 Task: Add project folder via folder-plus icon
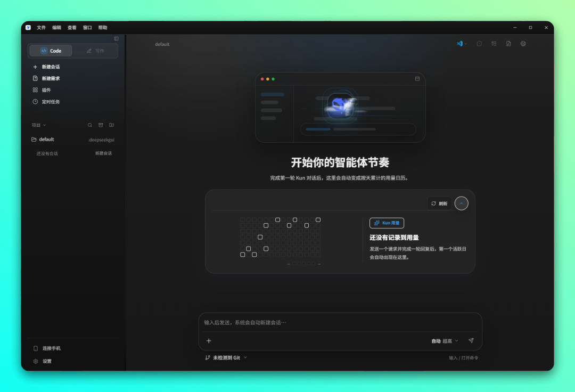(x=111, y=125)
